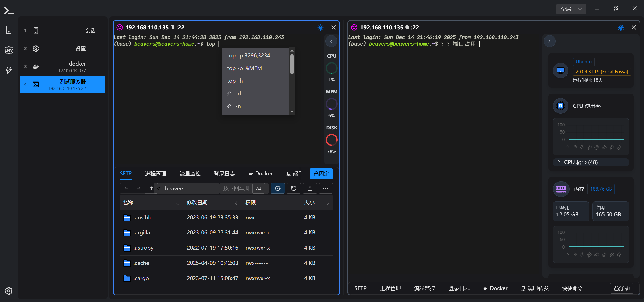The height and width of the screenshot is (302, 644).
Task: Collapse the right monitoring panel with chevron
Action: point(550,41)
